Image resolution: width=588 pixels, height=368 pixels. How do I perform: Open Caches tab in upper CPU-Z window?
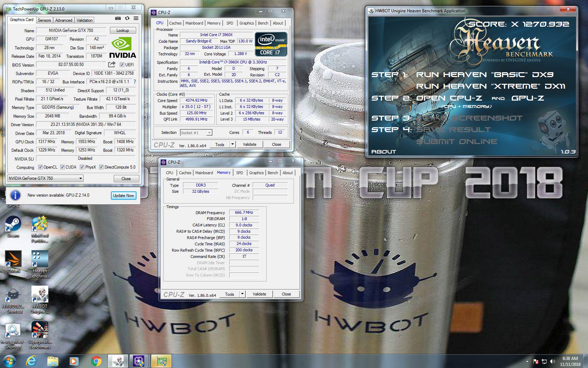click(x=175, y=23)
